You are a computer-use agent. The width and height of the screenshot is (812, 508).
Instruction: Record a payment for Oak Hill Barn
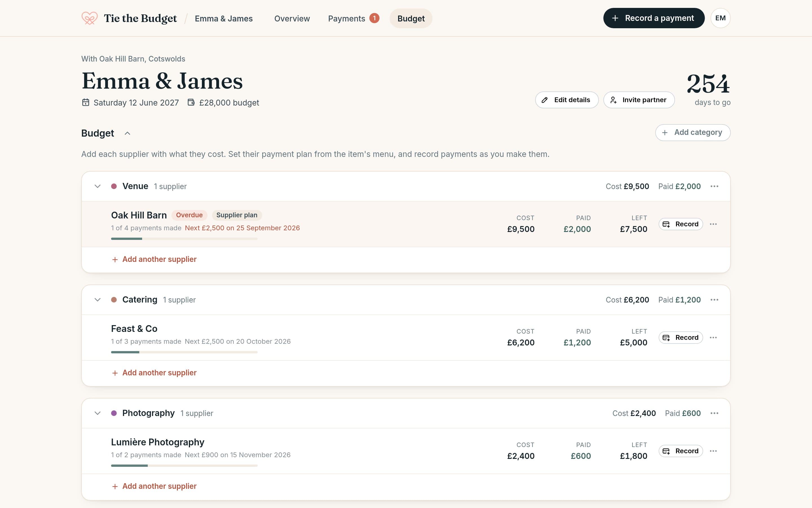[x=680, y=224]
